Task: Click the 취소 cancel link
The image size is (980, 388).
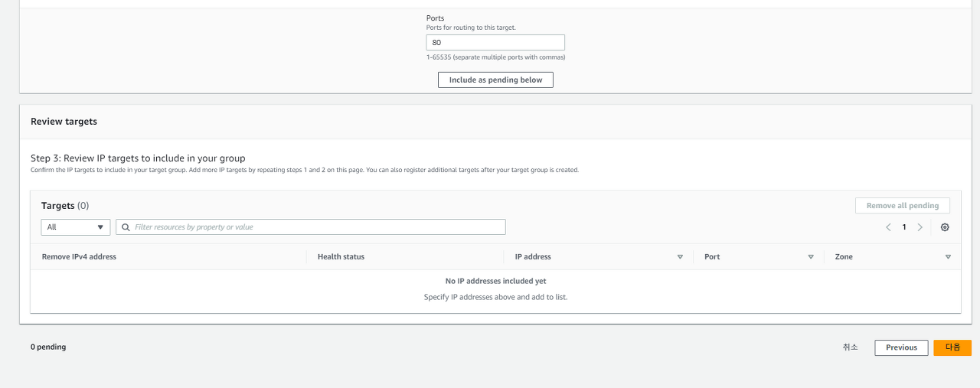Action: coord(851,347)
